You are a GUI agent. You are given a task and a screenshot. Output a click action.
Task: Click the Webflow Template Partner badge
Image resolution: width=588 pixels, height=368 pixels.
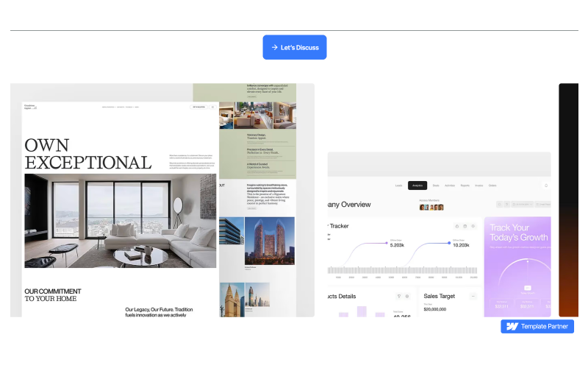point(537,326)
